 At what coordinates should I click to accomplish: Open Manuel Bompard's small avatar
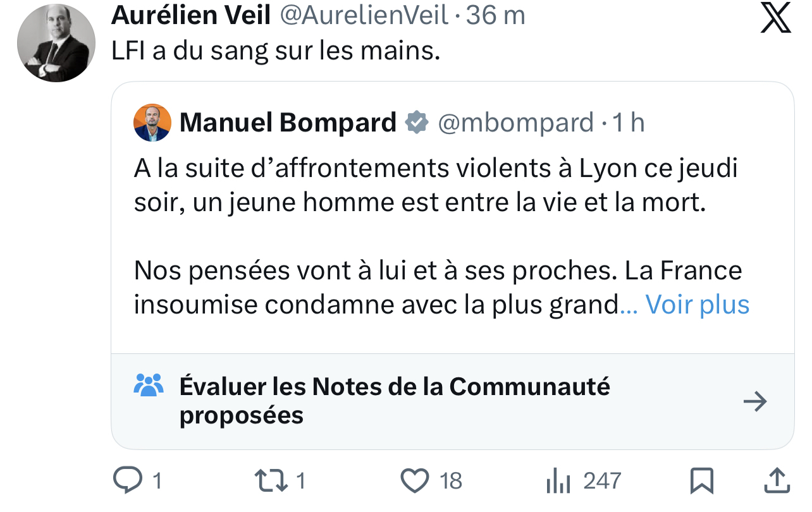click(x=152, y=123)
